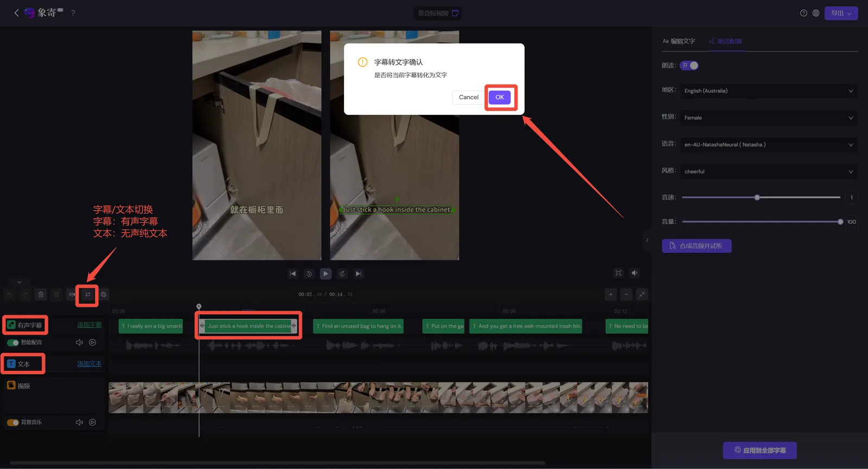Click the globe language icon
The height and width of the screenshot is (469, 868).
(816, 13)
